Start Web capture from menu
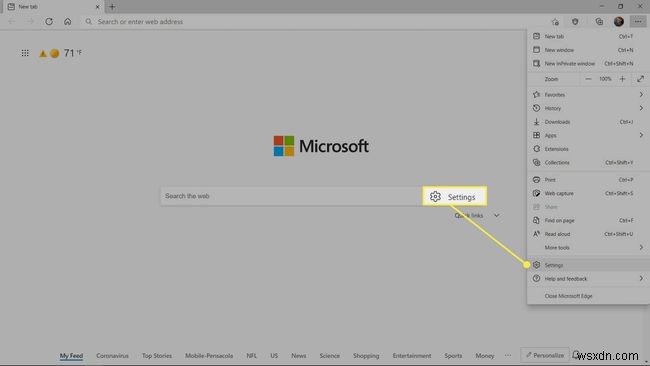This screenshot has height=366, width=650. click(588, 193)
